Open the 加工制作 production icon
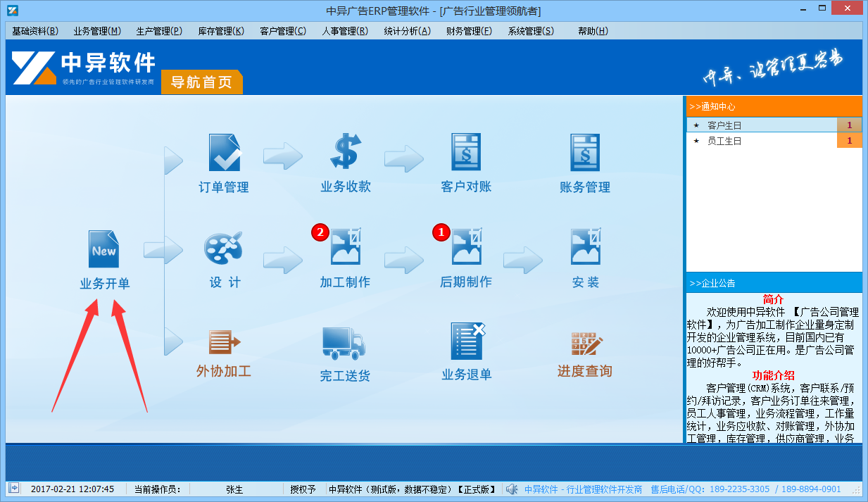 [x=346, y=246]
